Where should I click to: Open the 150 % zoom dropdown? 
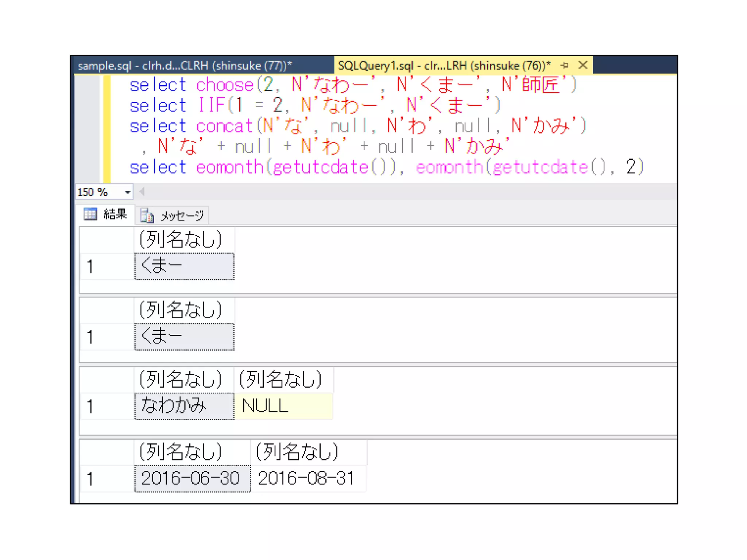click(127, 192)
